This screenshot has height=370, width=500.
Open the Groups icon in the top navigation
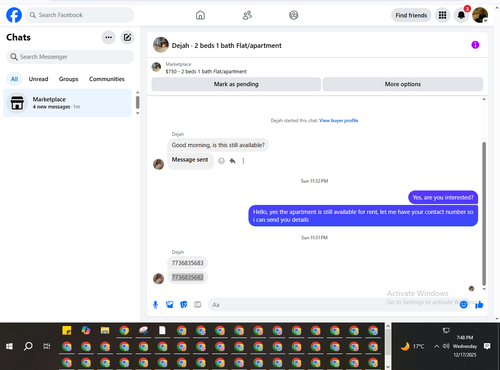pos(294,15)
